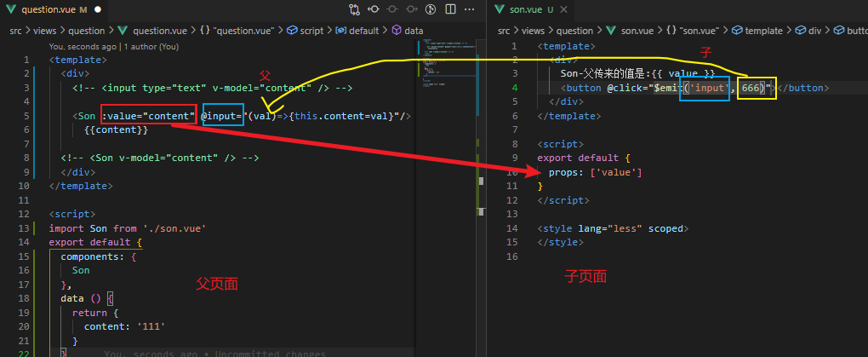
Task: Open the previous revision with GitLens arrow
Action: [374, 9]
